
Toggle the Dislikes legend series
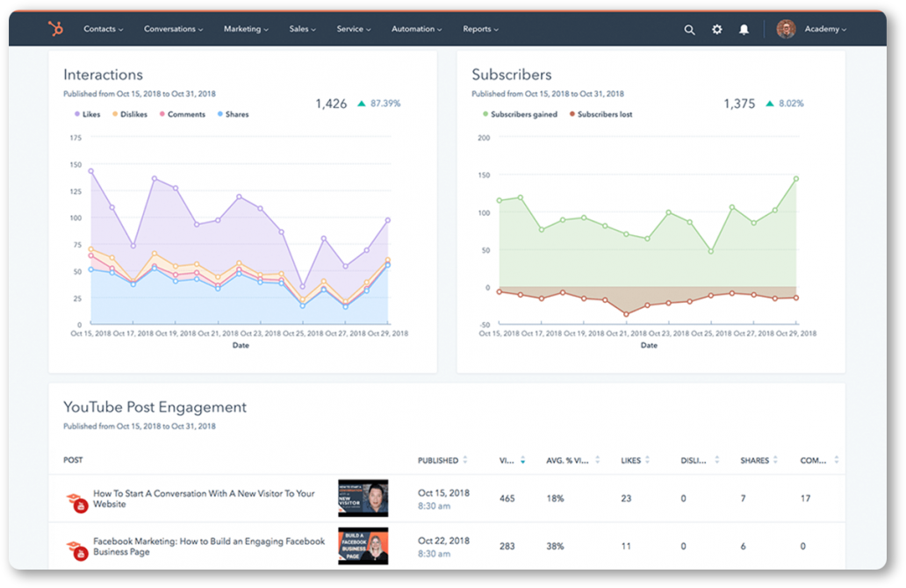tap(130, 114)
